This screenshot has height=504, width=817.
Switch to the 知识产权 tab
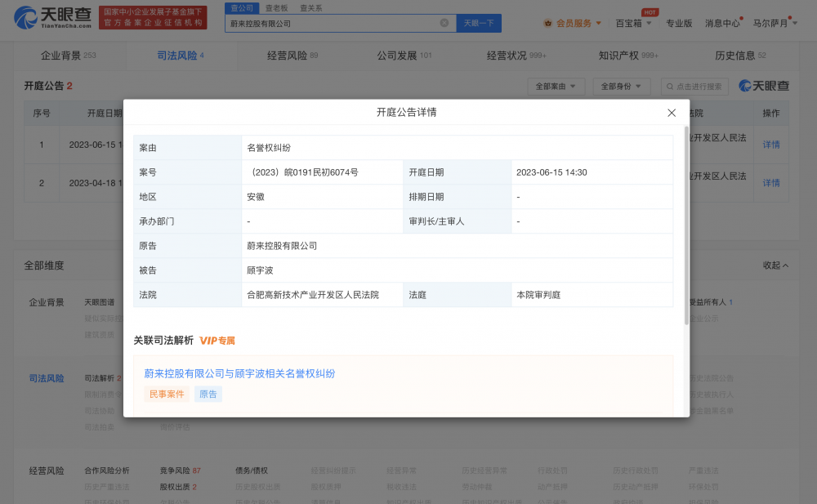628,56
